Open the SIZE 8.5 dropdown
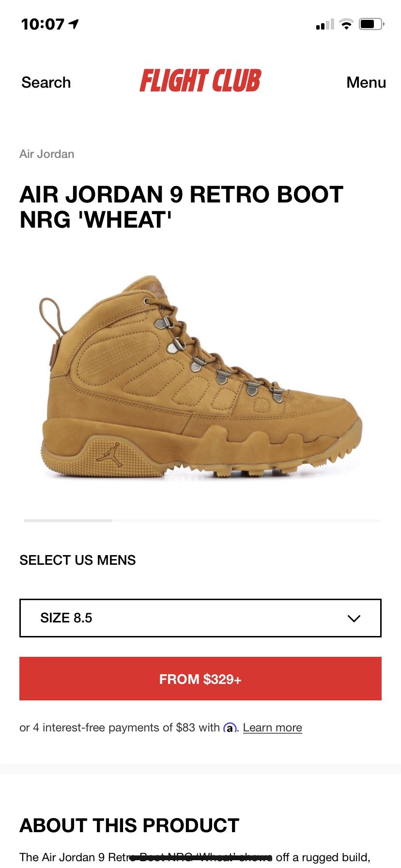This screenshot has width=401, height=868. tap(200, 618)
